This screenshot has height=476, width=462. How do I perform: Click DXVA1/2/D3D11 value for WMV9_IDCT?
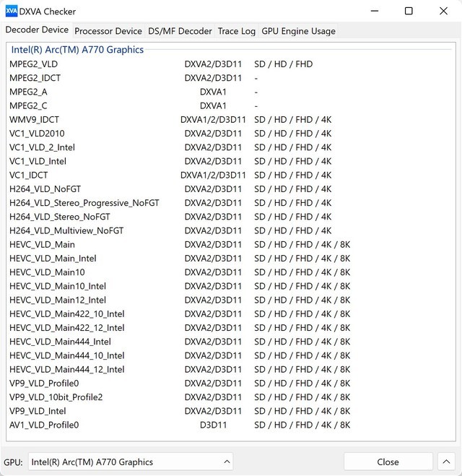click(213, 120)
